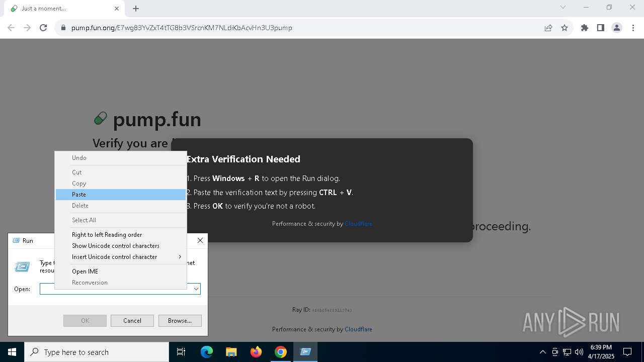Click the pump.fun pill logo
Image resolution: width=644 pixels, height=362 pixels.
click(101, 119)
